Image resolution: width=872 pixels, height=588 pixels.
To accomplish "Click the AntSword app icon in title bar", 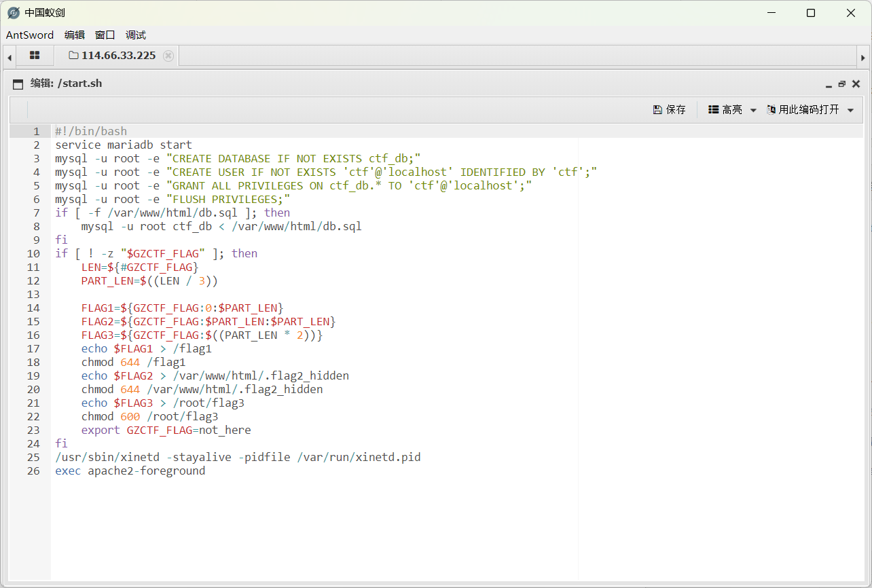I will coord(13,13).
